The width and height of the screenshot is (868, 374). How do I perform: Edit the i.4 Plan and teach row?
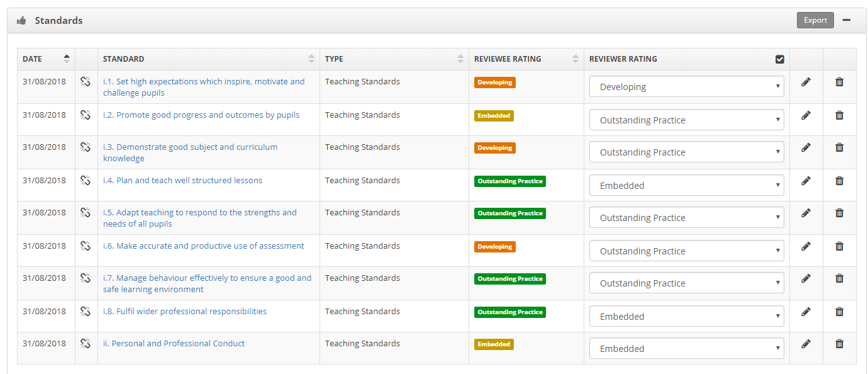click(806, 181)
